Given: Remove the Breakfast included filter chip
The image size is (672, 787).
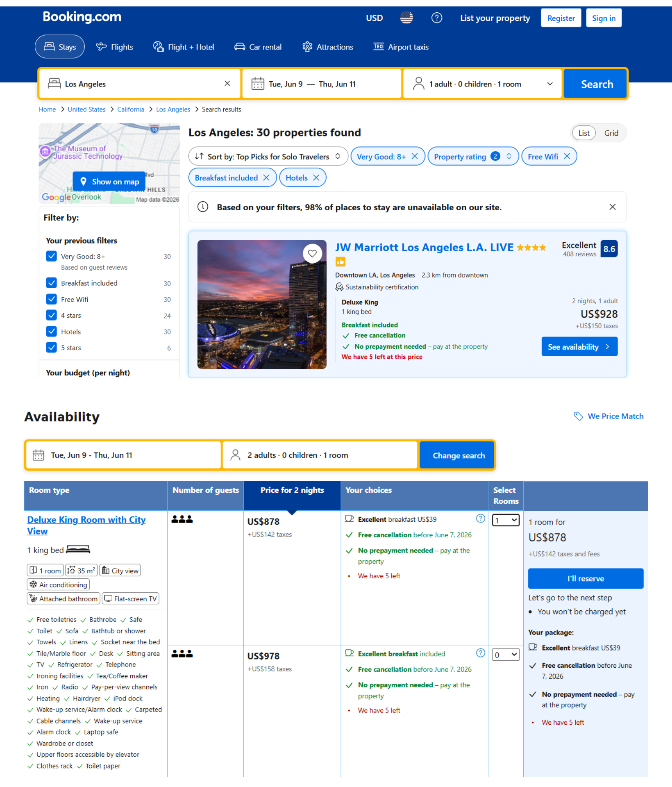Looking at the screenshot, I should (266, 178).
